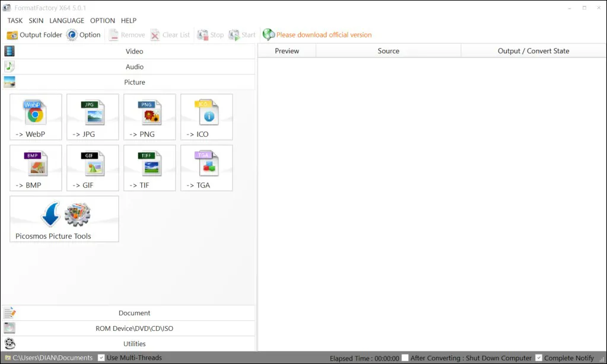
Task: Toggle the Use Multi-Threads checkbox
Action: click(x=101, y=357)
